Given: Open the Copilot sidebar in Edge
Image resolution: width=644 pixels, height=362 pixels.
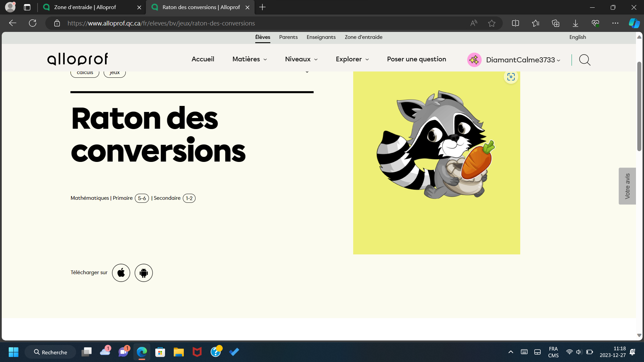Looking at the screenshot, I should (634, 23).
